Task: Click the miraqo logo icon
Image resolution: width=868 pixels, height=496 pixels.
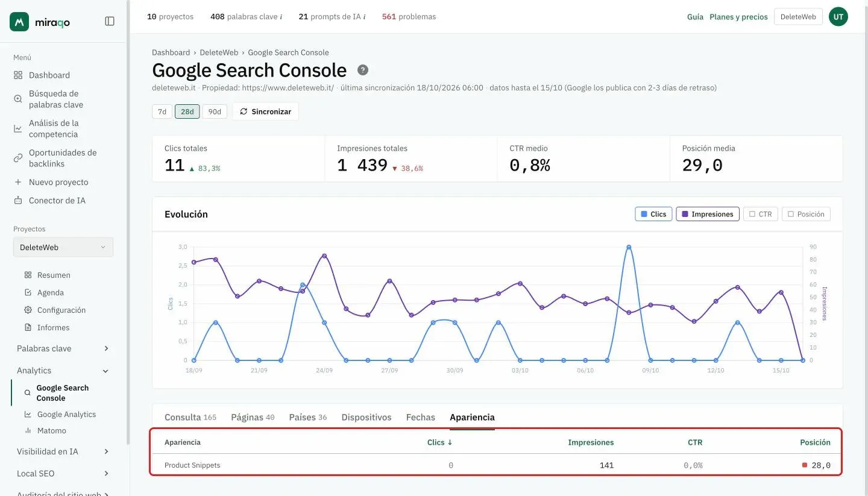Action: click(x=19, y=22)
